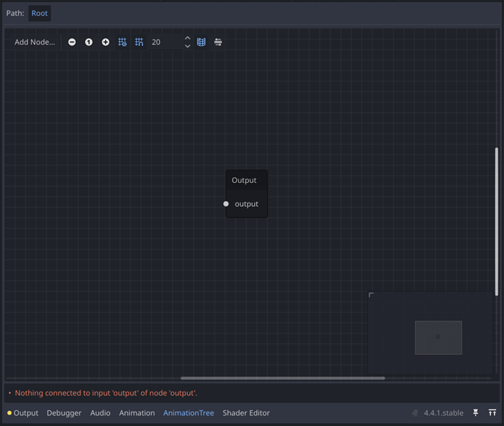Increase snap distance with up arrow
Viewport: 504px width, 426px height.
188,38
